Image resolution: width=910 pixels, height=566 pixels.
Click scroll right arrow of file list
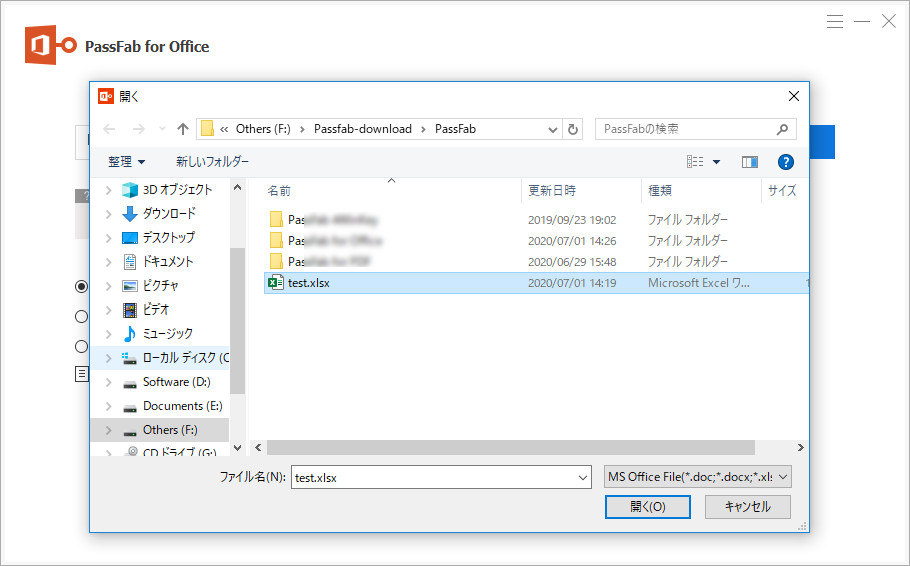[x=801, y=448]
